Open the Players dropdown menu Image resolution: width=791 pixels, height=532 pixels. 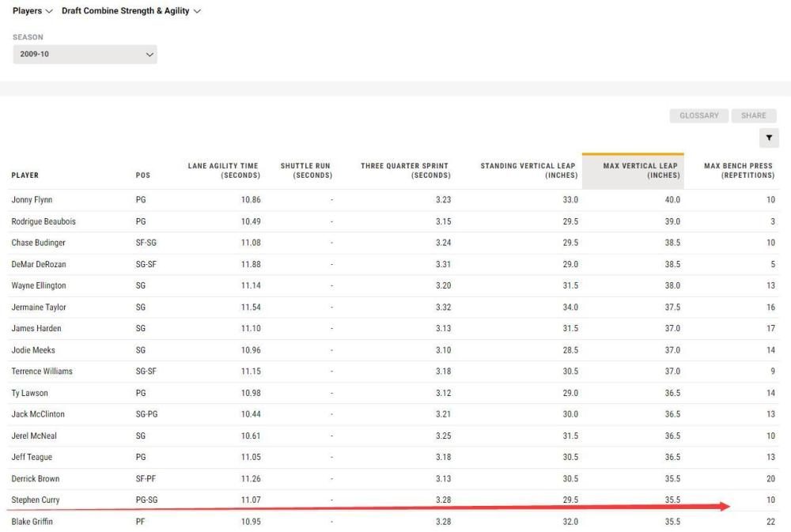point(32,11)
